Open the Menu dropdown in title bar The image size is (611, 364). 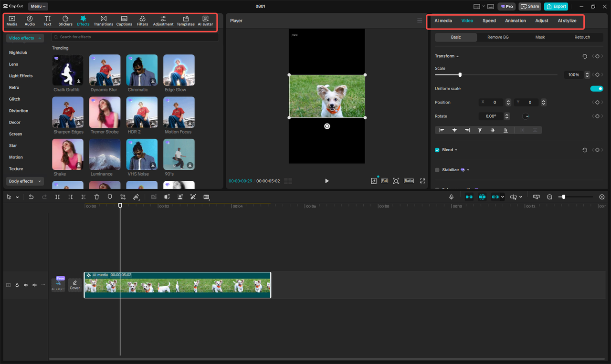38,6
